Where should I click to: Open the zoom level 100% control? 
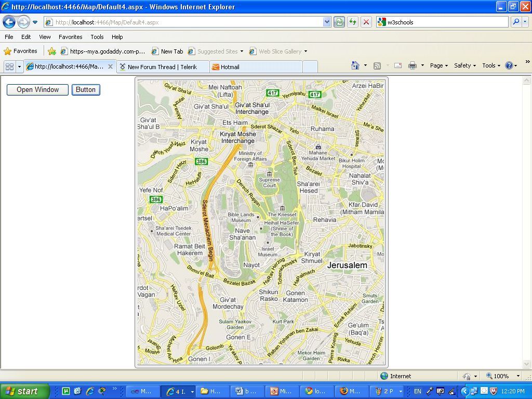(x=503, y=376)
